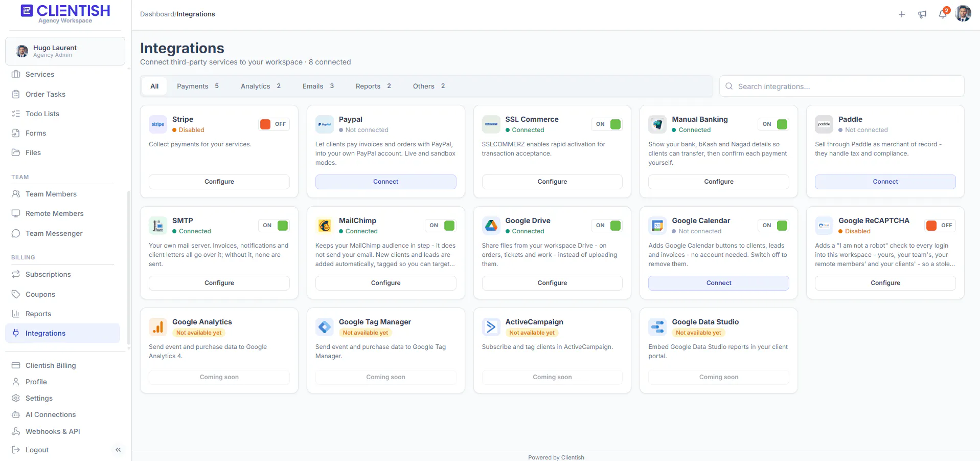Configure the Google Drive integration

pyautogui.click(x=552, y=283)
